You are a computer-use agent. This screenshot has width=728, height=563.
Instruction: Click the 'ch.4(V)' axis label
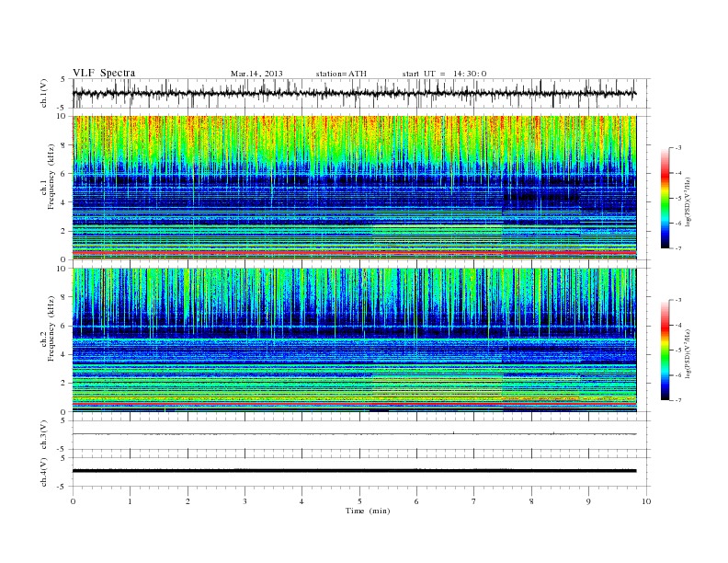(44, 472)
